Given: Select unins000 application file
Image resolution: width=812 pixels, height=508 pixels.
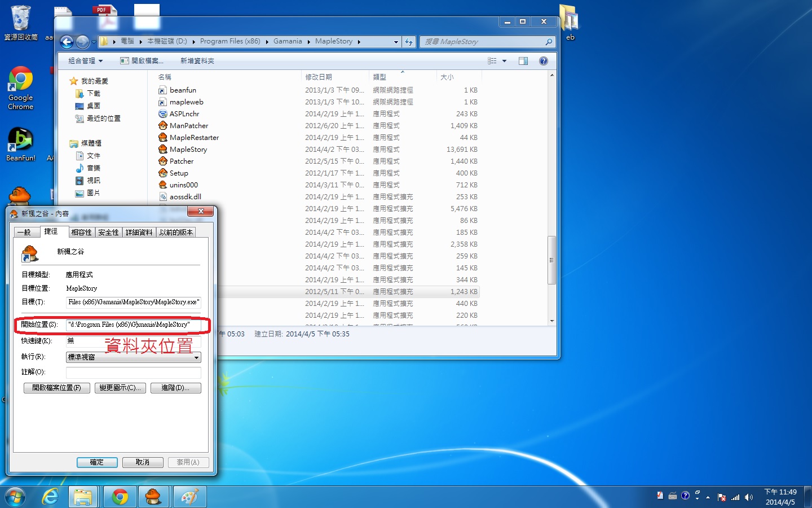Looking at the screenshot, I should 184,185.
